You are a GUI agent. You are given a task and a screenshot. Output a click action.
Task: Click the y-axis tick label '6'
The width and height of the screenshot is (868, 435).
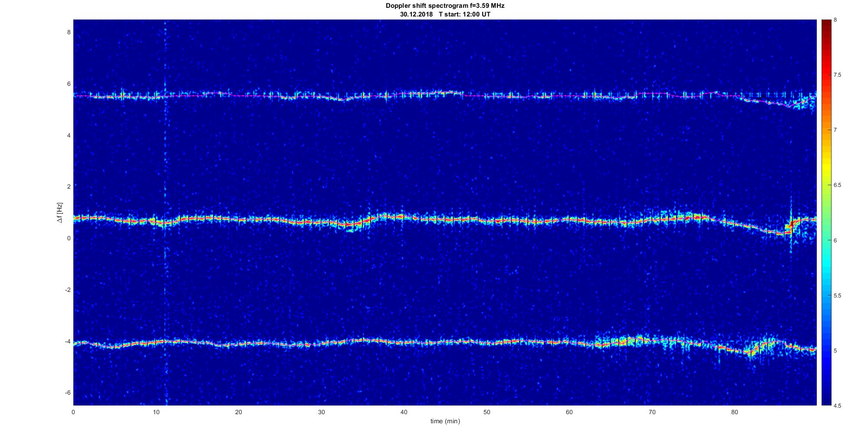(69, 84)
